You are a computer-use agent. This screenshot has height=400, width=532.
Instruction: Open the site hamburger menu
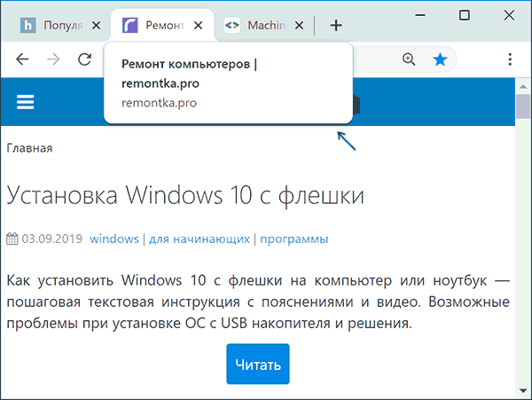click(26, 102)
